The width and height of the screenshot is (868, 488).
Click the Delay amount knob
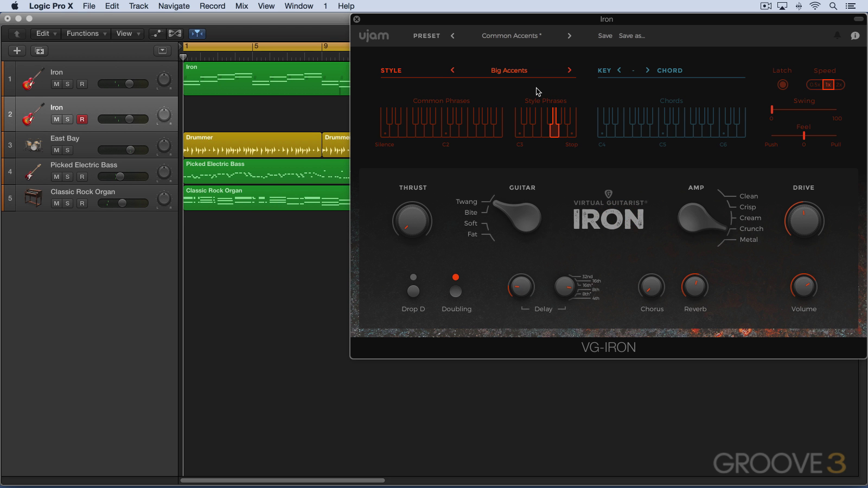pos(521,287)
